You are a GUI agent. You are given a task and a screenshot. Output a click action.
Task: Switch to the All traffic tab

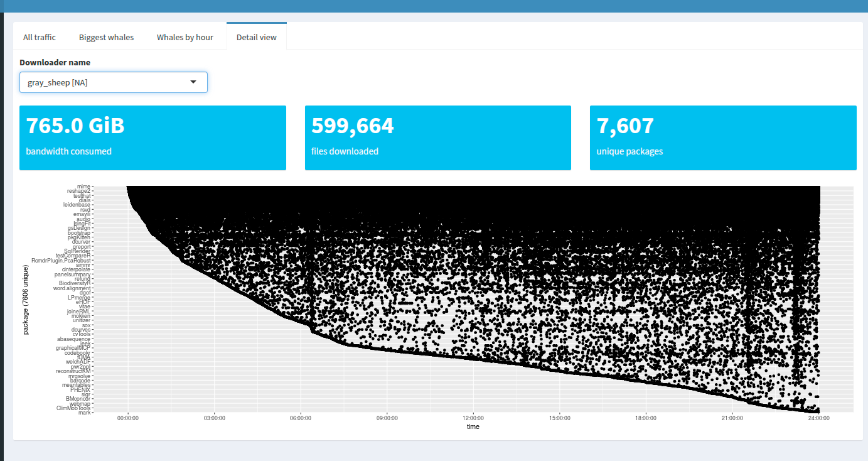pos(40,37)
